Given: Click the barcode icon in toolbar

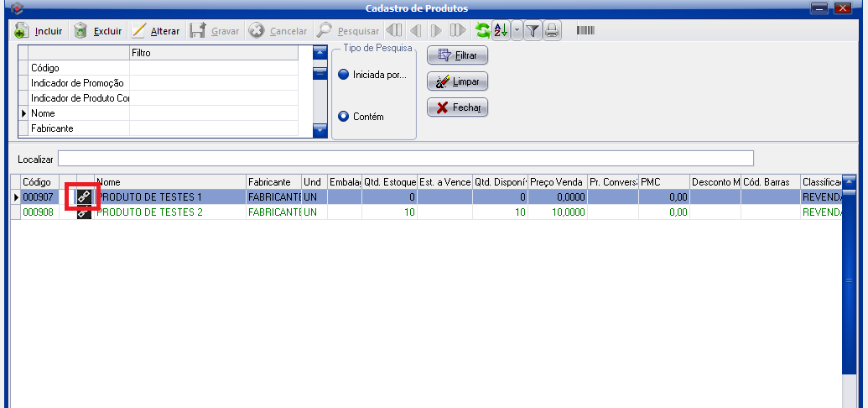Looking at the screenshot, I should click(x=585, y=31).
